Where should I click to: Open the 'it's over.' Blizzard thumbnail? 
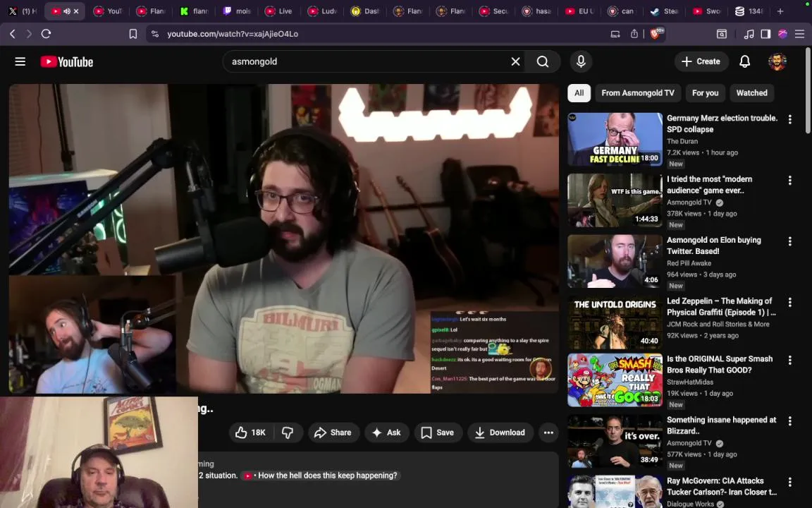point(615,441)
